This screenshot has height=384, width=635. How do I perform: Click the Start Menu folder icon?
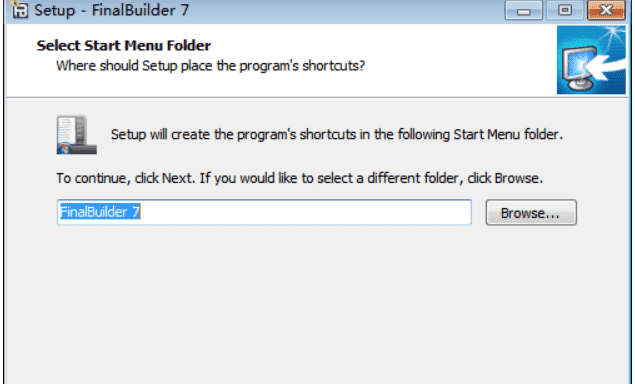[x=77, y=134]
